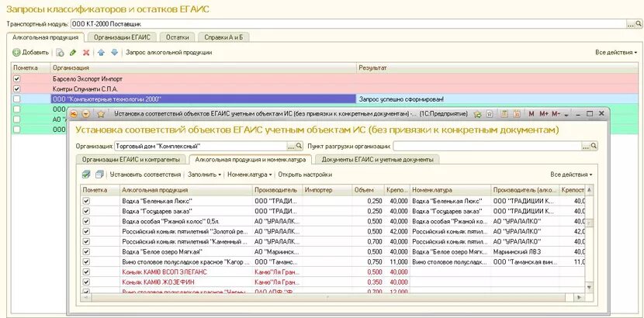The width and height of the screenshot is (644, 318).
Task: Click the green pencil edit icon
Action: (x=73, y=53)
